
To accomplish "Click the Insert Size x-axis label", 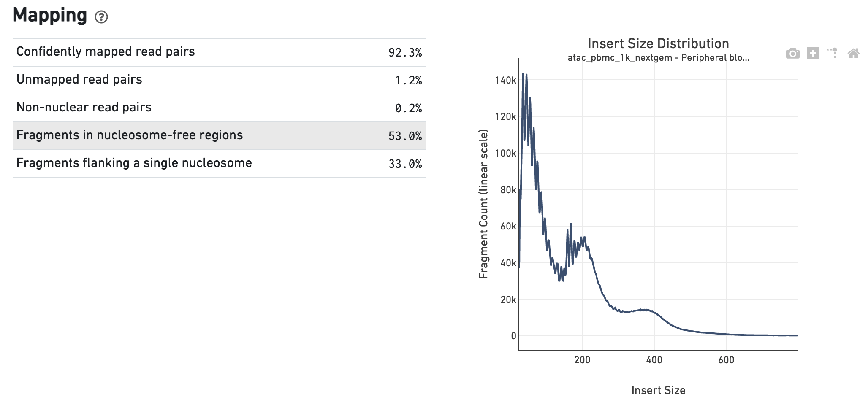I will (658, 390).
